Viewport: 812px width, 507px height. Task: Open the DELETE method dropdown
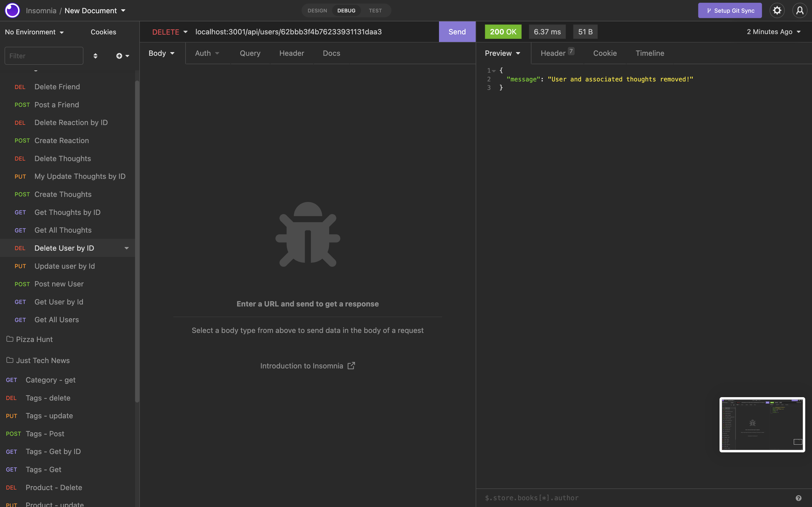pos(170,32)
